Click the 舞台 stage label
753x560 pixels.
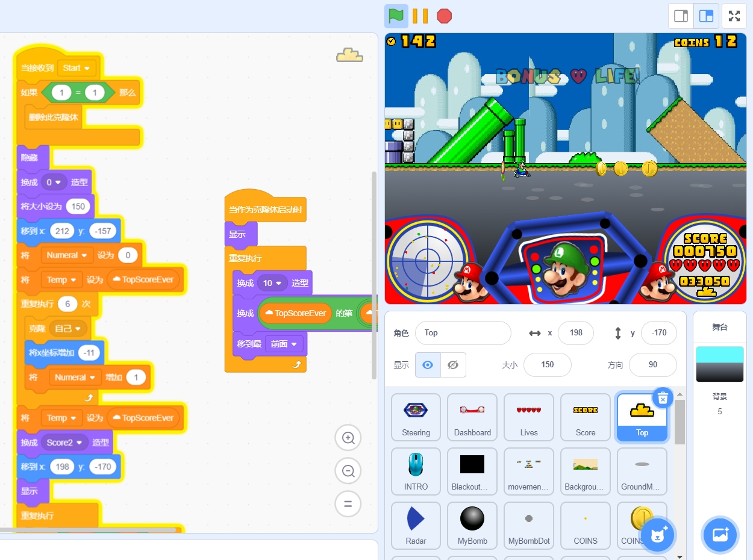719,327
